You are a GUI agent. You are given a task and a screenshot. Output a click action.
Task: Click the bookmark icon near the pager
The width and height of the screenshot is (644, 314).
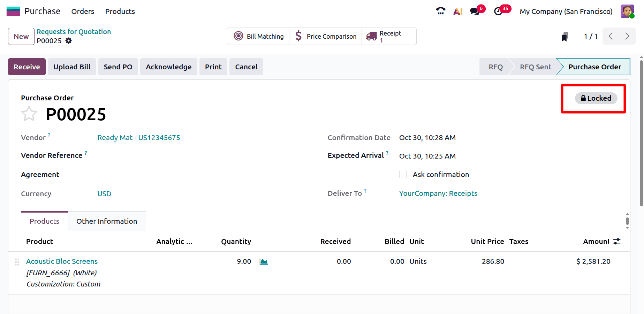pos(565,36)
